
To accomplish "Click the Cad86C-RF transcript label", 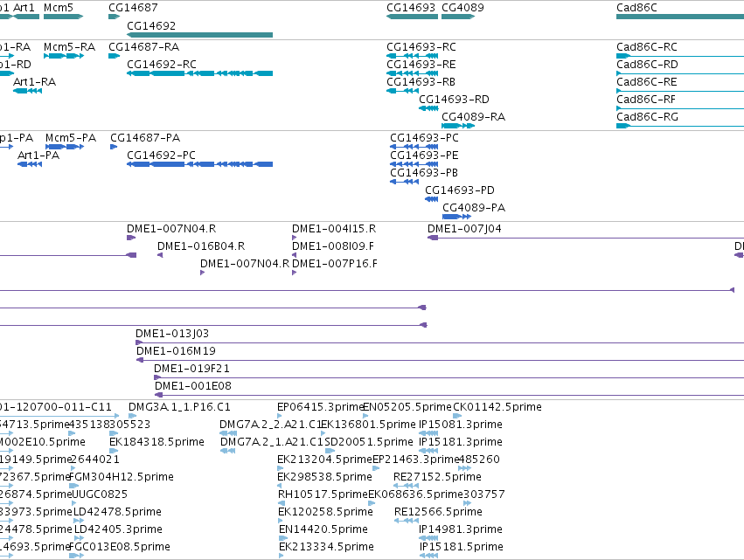I will [x=646, y=100].
